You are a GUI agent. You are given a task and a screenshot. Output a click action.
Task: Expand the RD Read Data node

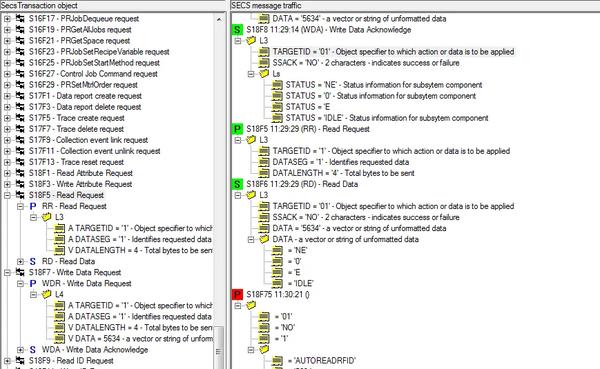click(x=20, y=261)
